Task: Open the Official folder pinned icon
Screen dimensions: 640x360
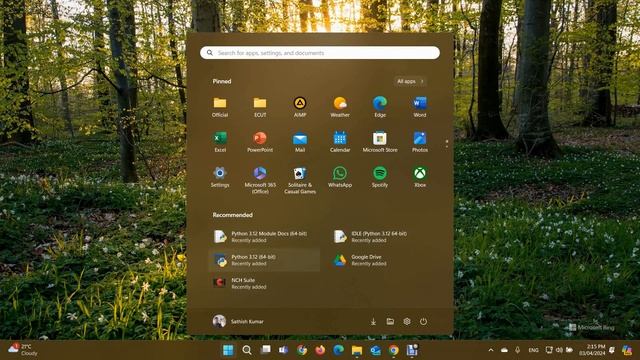Action: coord(220,107)
